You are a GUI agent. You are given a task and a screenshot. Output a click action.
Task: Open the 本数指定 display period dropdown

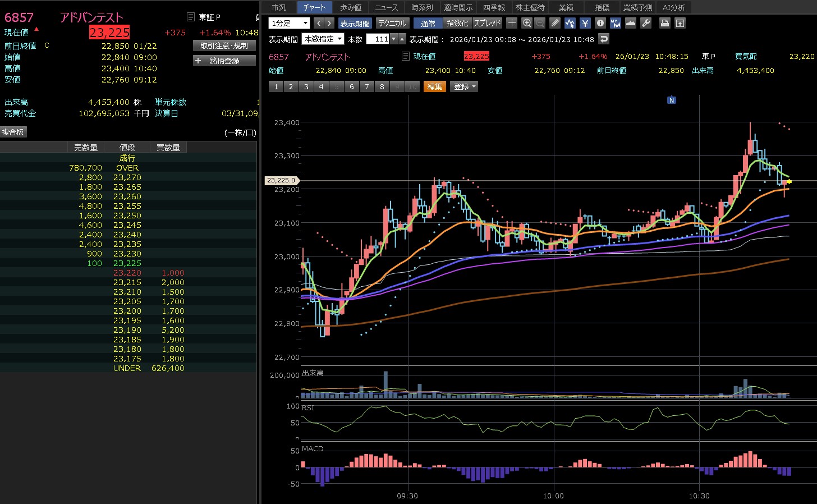point(323,39)
